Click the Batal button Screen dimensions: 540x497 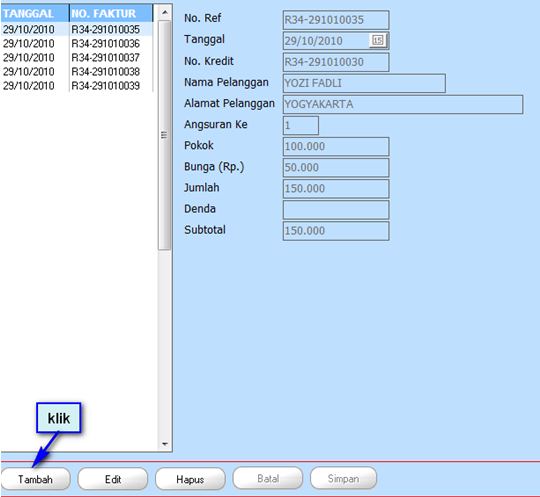click(268, 478)
